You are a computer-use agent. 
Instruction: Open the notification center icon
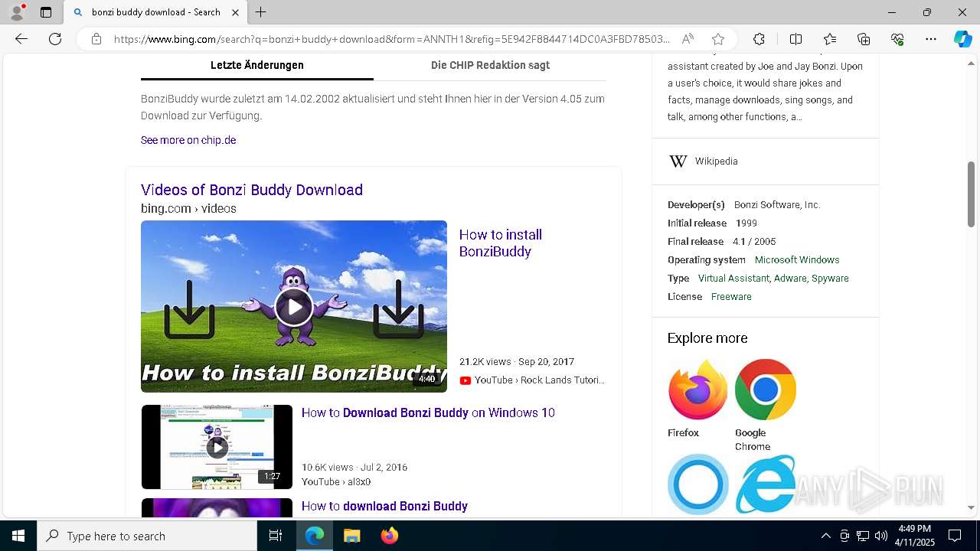pos(955,536)
